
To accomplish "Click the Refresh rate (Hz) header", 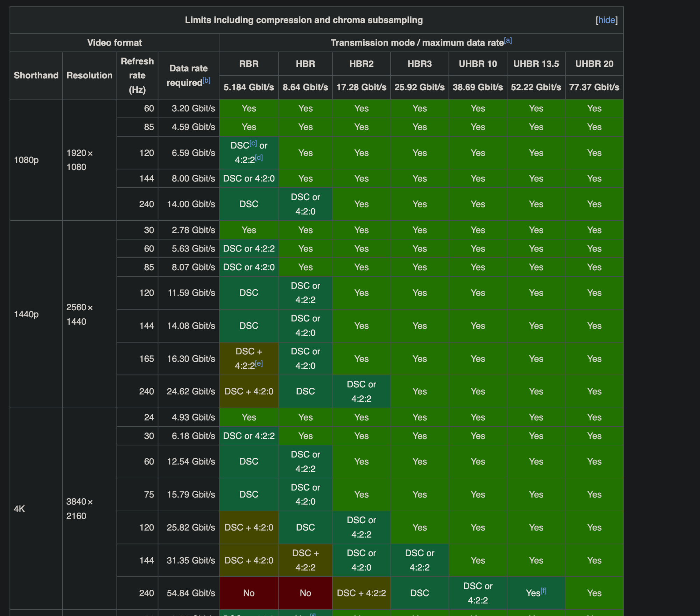I will tap(137, 75).
